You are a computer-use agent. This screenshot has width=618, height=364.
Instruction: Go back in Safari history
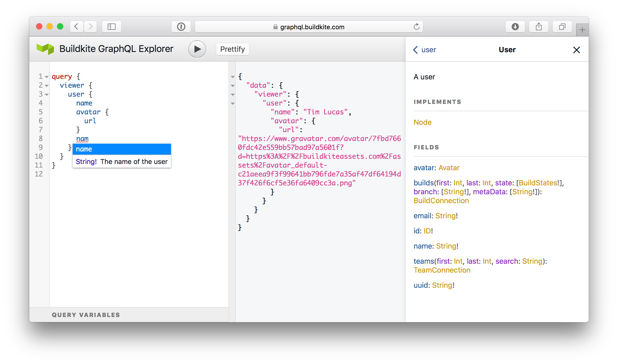point(77,27)
